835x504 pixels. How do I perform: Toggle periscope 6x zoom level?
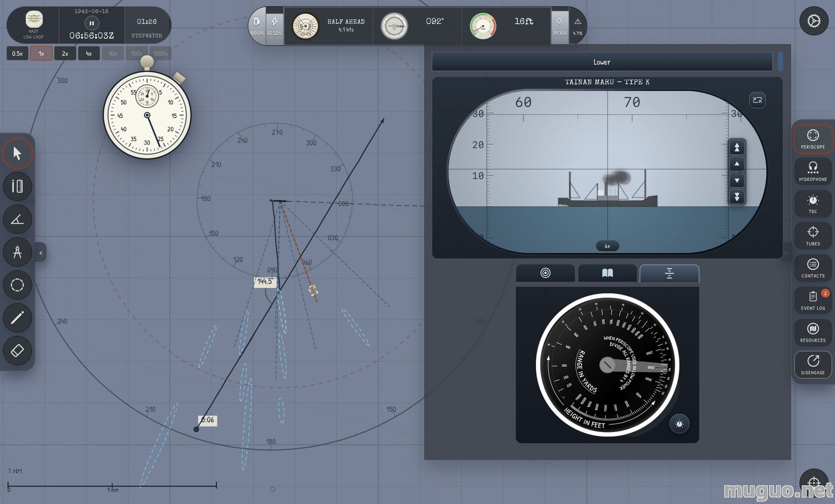point(608,246)
